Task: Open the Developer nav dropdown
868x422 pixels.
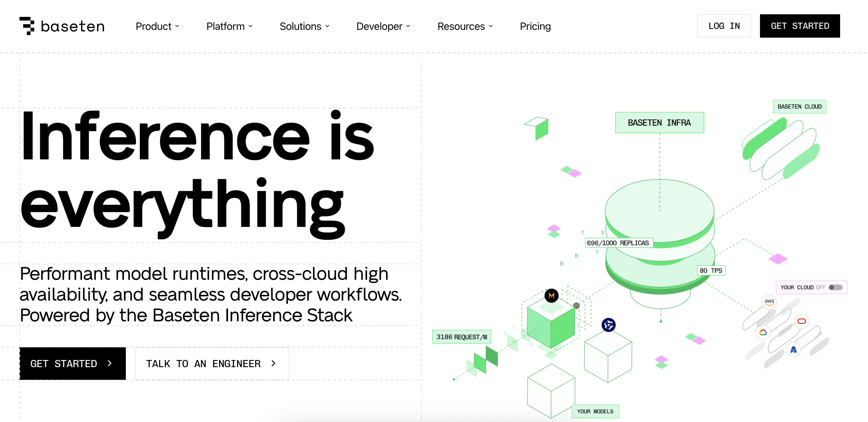Action: pyautogui.click(x=383, y=26)
